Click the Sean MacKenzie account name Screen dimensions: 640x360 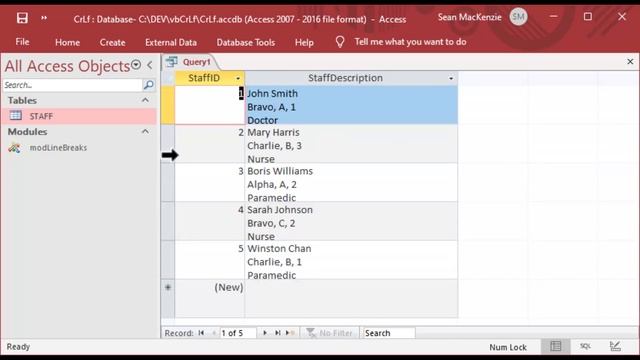[x=469, y=17]
